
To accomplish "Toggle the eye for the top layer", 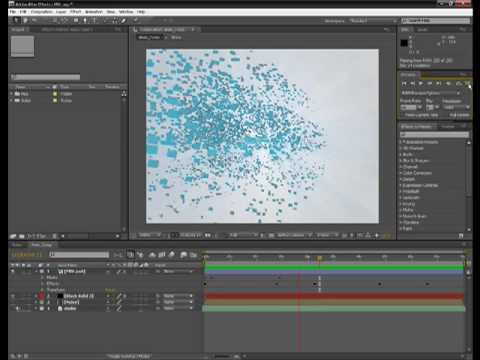I will pyautogui.click(x=13, y=271).
